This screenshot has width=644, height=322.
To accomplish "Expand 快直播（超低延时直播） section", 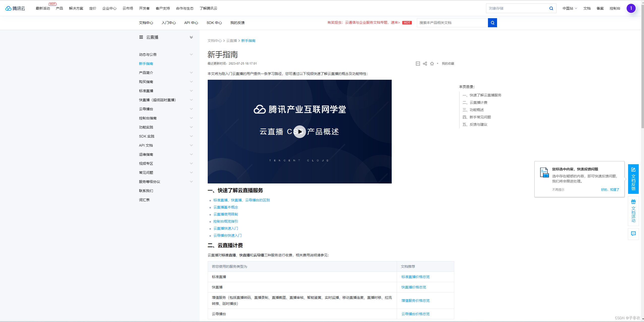I will (191, 100).
